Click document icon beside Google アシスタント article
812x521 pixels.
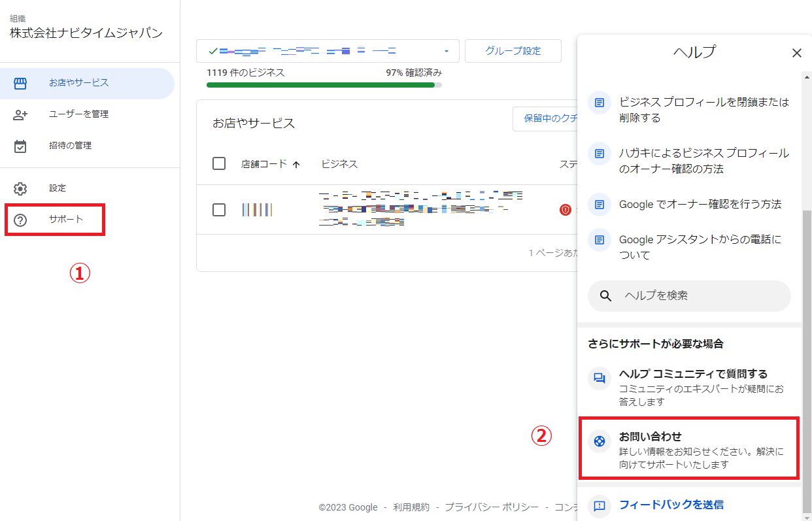click(599, 240)
